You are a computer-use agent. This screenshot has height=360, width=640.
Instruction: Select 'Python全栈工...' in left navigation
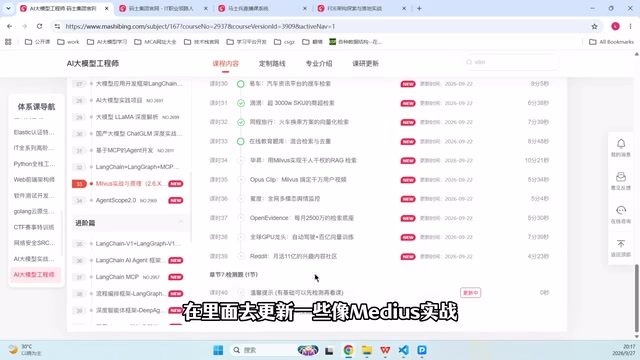[x=34, y=164]
